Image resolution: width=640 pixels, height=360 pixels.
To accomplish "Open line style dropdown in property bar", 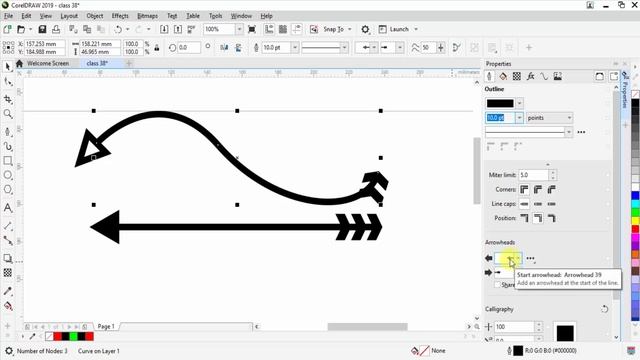I will click(344, 48).
